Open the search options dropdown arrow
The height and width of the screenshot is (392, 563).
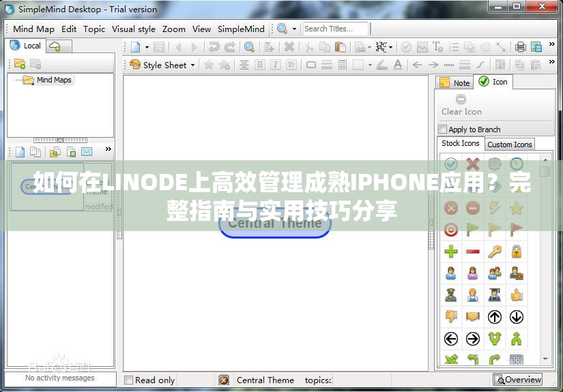tap(294, 29)
